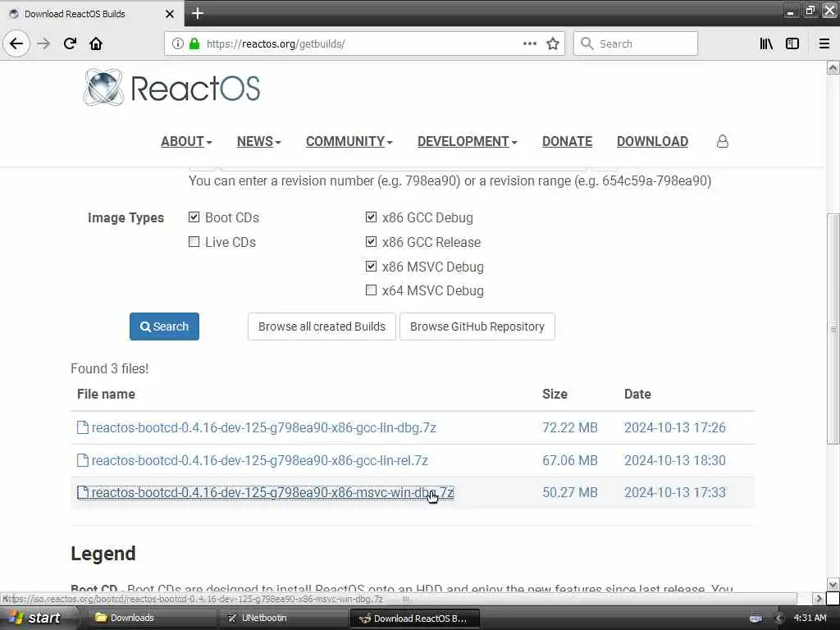Screen dimensions: 840x630
Task: Reload the page with the refresh icon
Action: click(70, 43)
